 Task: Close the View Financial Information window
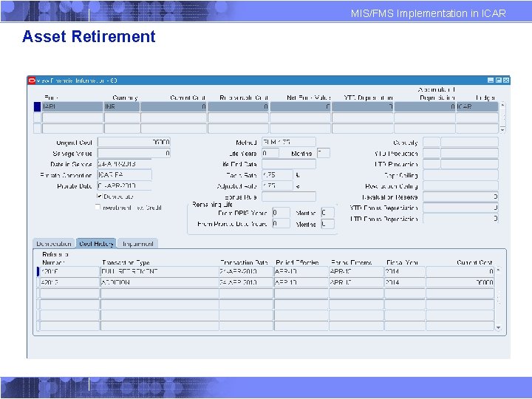pos(506,81)
